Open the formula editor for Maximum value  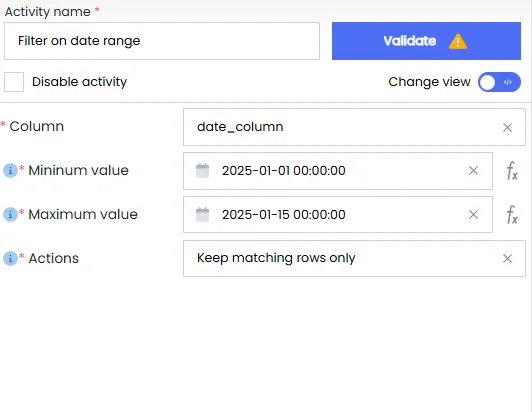click(512, 214)
